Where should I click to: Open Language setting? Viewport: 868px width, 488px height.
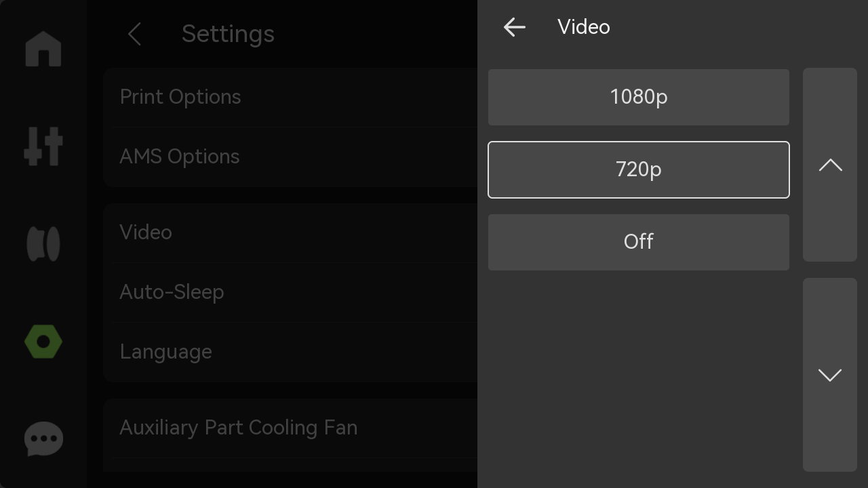(290, 352)
